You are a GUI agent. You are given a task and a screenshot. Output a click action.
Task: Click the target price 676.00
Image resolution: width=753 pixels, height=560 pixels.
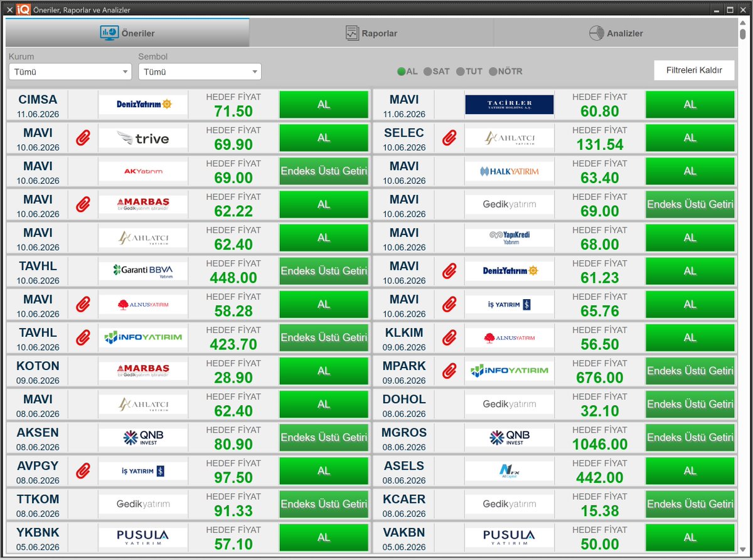(600, 378)
